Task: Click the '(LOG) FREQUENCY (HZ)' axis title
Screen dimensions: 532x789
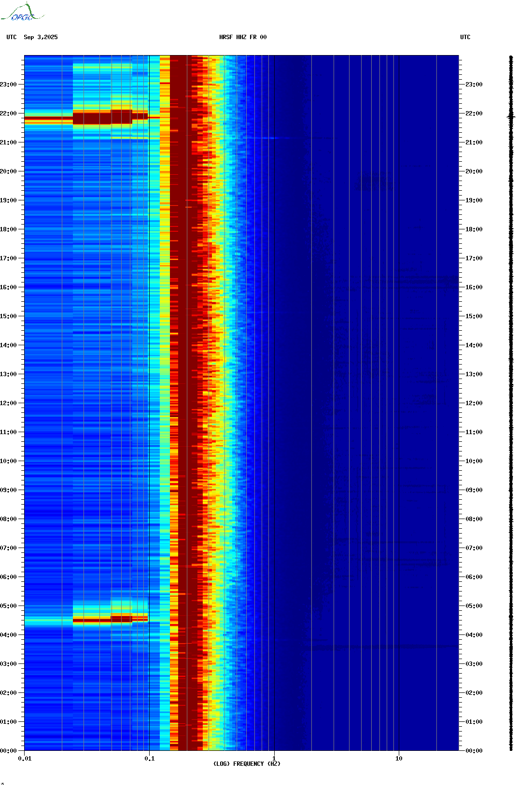Action: 247,764
